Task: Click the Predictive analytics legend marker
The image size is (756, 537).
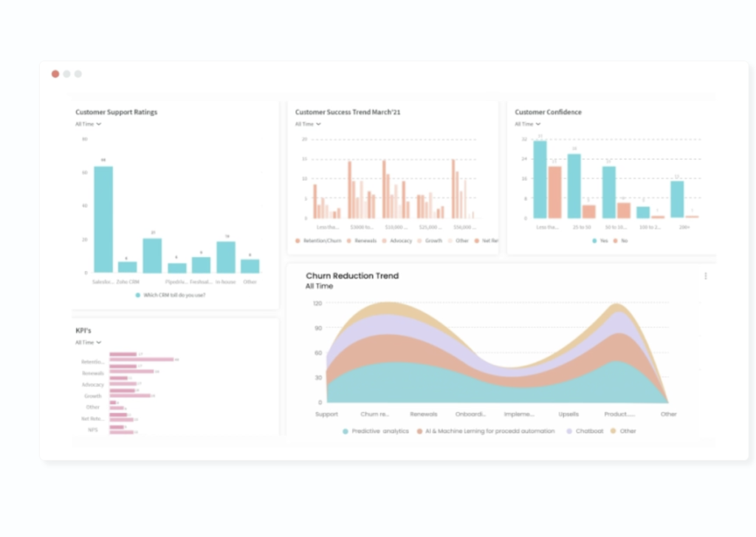Action: [344, 431]
